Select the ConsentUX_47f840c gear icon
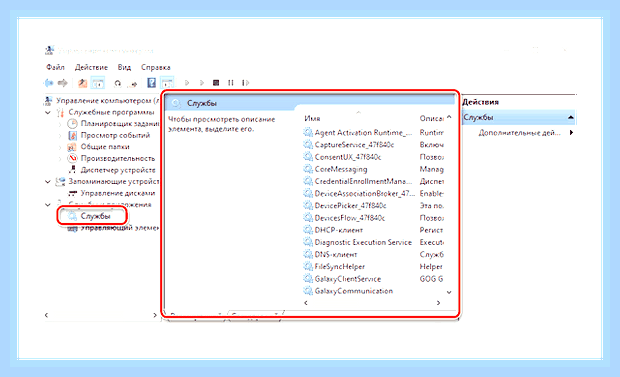 click(308, 157)
